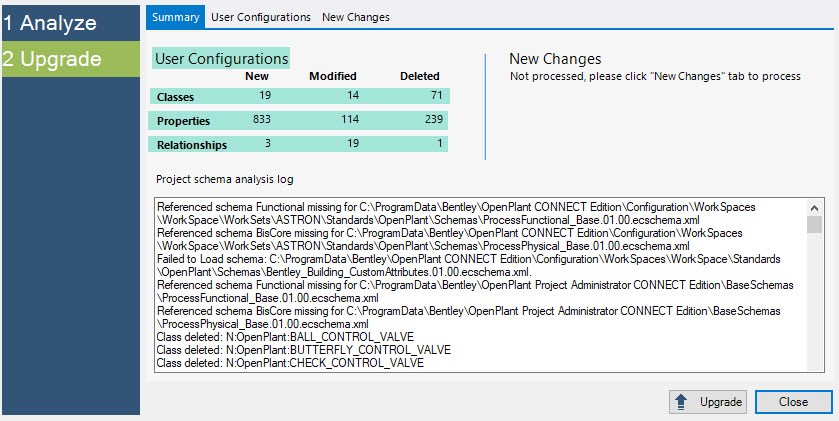
Task: Open the User Configurations tab
Action: [261, 17]
